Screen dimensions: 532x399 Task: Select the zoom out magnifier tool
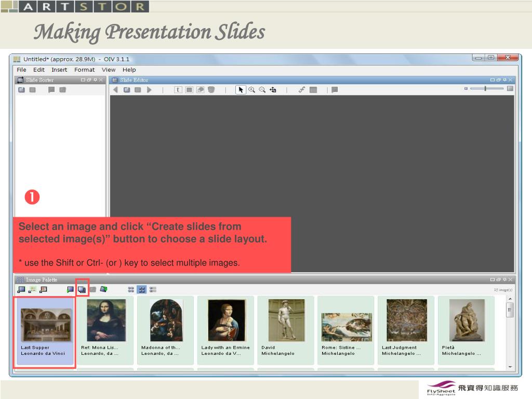262,90
